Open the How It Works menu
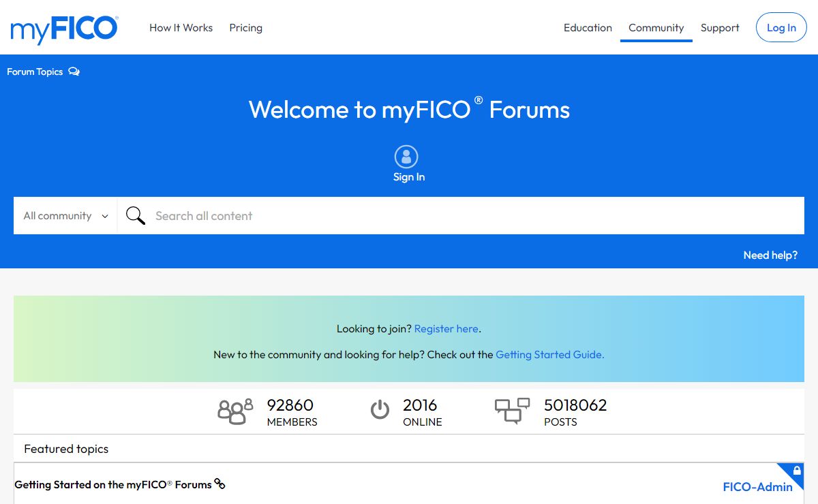 [x=181, y=28]
